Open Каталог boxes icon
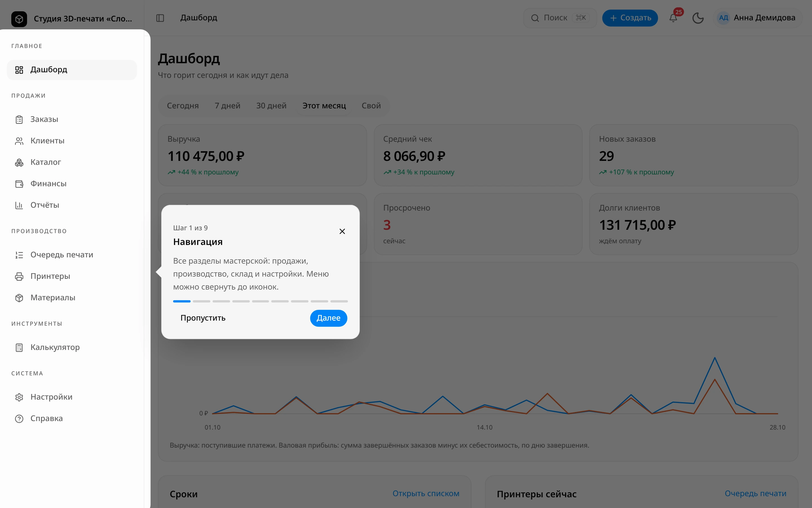 (x=19, y=163)
